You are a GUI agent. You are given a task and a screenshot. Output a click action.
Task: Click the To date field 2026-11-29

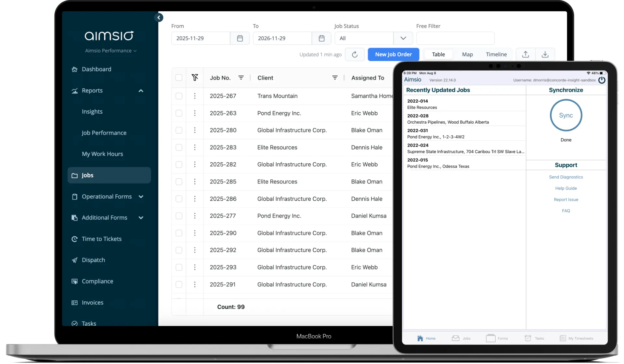click(282, 38)
